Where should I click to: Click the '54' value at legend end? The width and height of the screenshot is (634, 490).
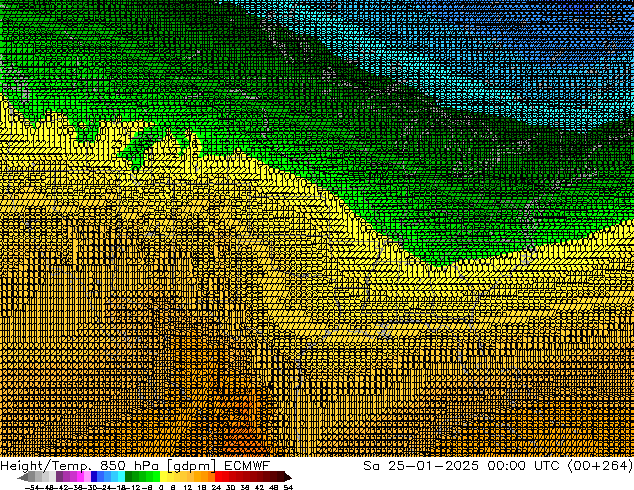[288, 487]
